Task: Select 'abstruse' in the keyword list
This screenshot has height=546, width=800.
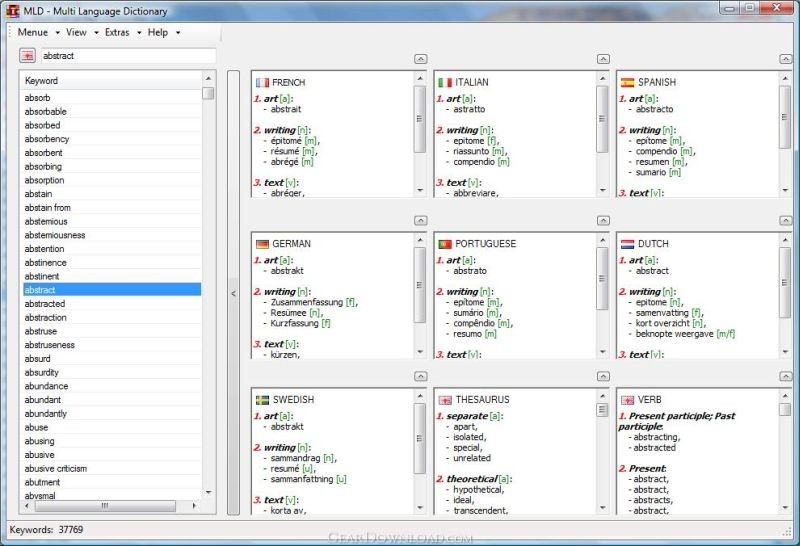Action: [x=112, y=331]
